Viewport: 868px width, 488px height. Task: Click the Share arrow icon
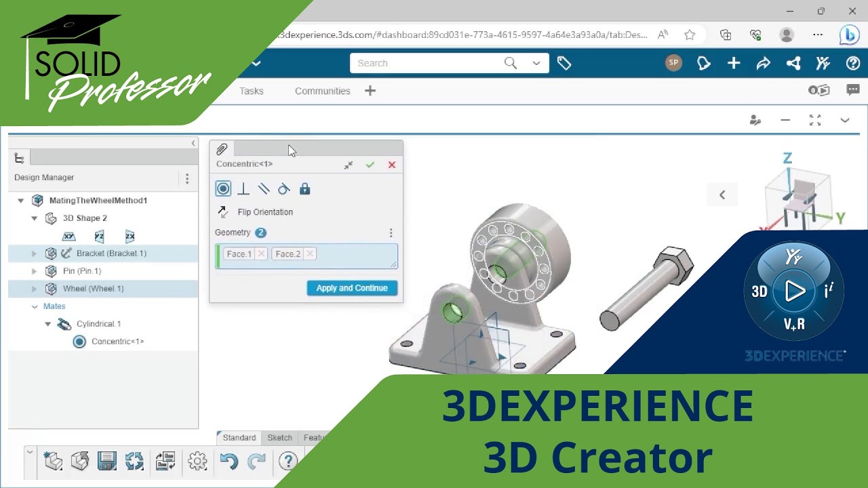[764, 63]
